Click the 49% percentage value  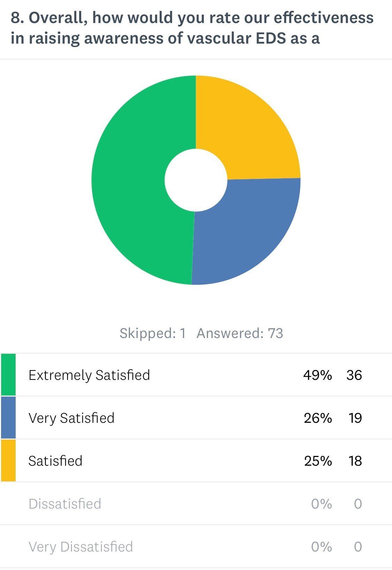(317, 375)
